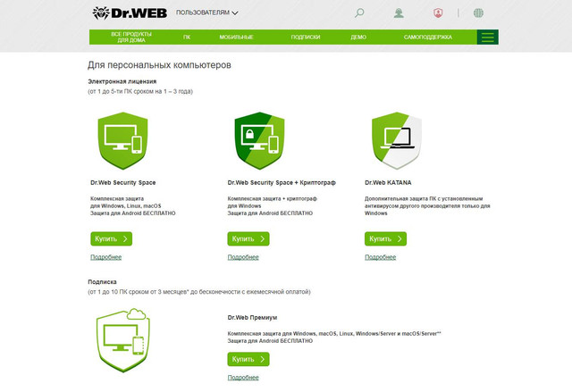
Task: Open the search magnifier icon
Action: (x=359, y=13)
